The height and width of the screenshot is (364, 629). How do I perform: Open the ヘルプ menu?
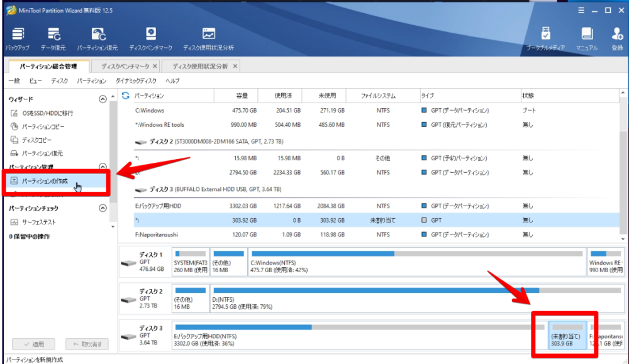(x=172, y=81)
